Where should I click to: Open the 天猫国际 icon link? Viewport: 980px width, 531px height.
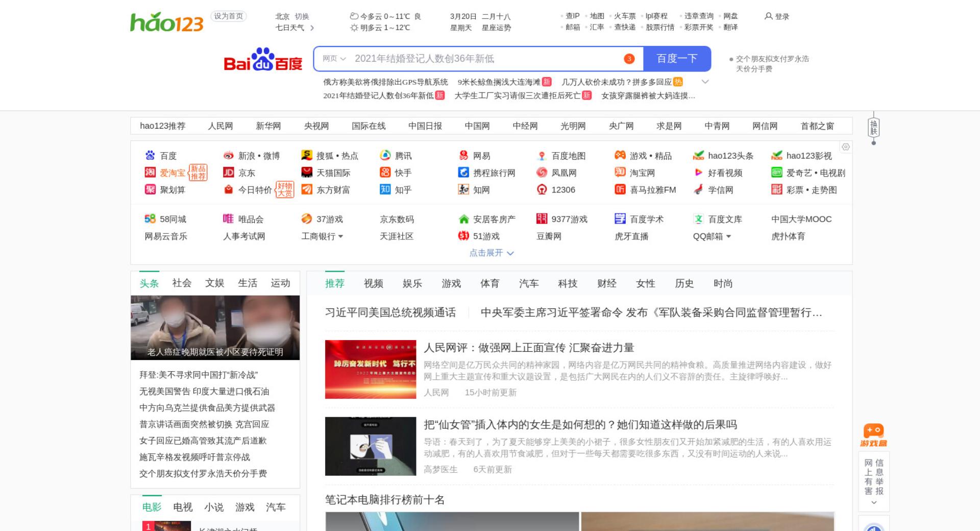pos(307,173)
